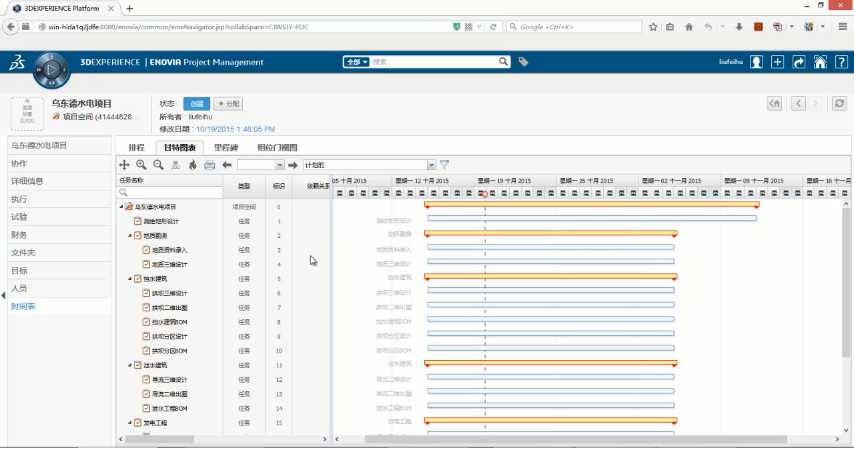Image resolution: width=854 pixels, height=449 pixels.
Task: Collapse the 挡水建筑 tree node
Action: (130, 279)
